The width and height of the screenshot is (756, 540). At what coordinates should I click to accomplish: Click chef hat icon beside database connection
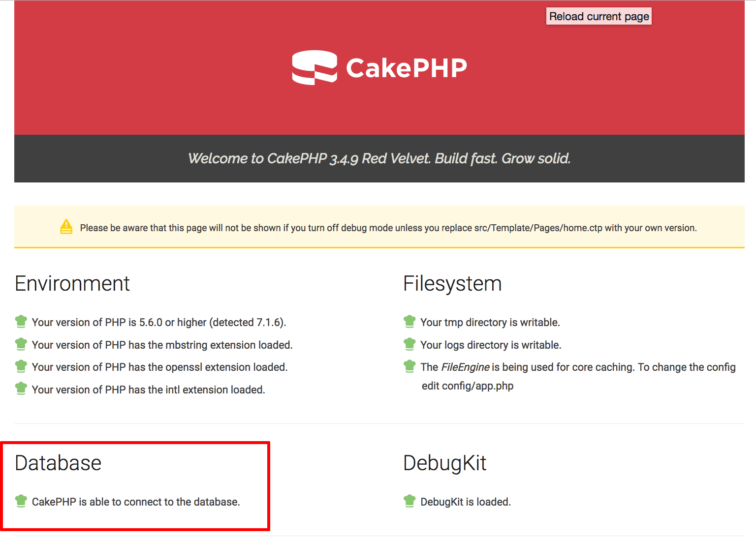pyautogui.click(x=21, y=501)
